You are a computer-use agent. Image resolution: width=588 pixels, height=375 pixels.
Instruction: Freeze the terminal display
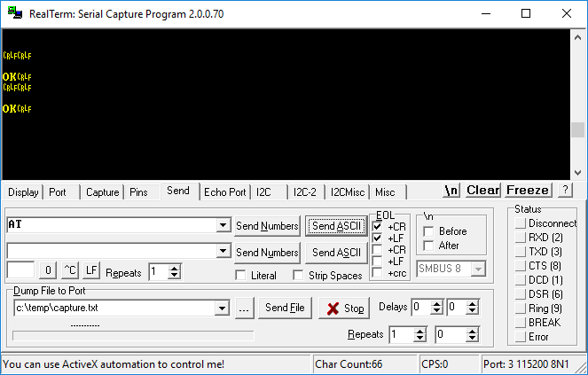(528, 191)
